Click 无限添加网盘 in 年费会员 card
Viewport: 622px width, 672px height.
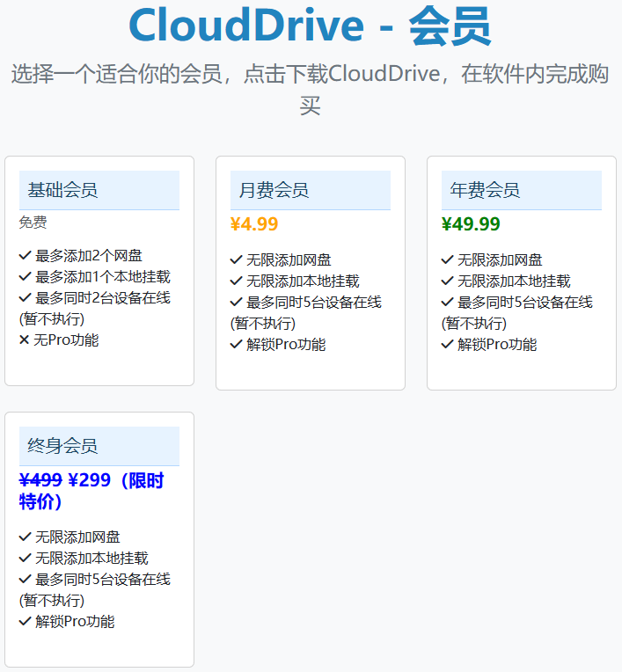(x=500, y=260)
